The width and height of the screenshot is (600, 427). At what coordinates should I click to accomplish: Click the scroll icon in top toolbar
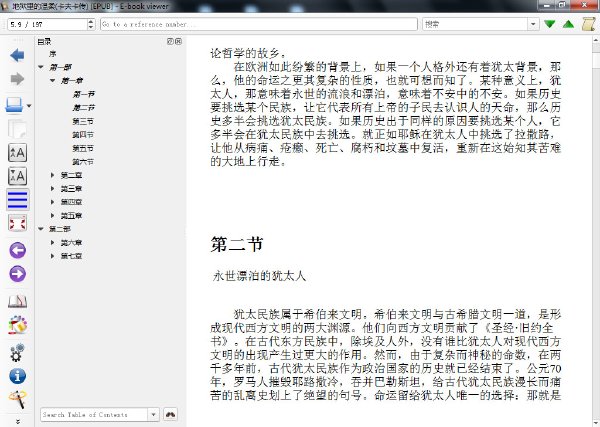[x=589, y=24]
